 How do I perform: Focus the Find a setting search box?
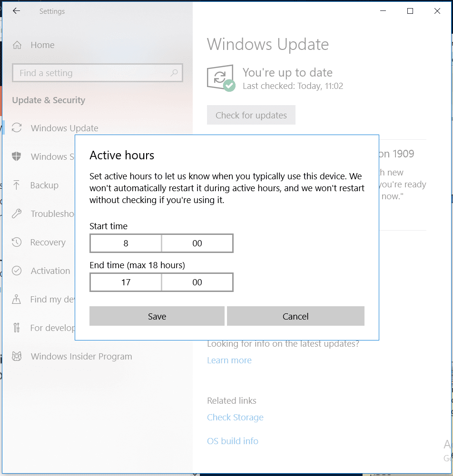[x=98, y=73]
